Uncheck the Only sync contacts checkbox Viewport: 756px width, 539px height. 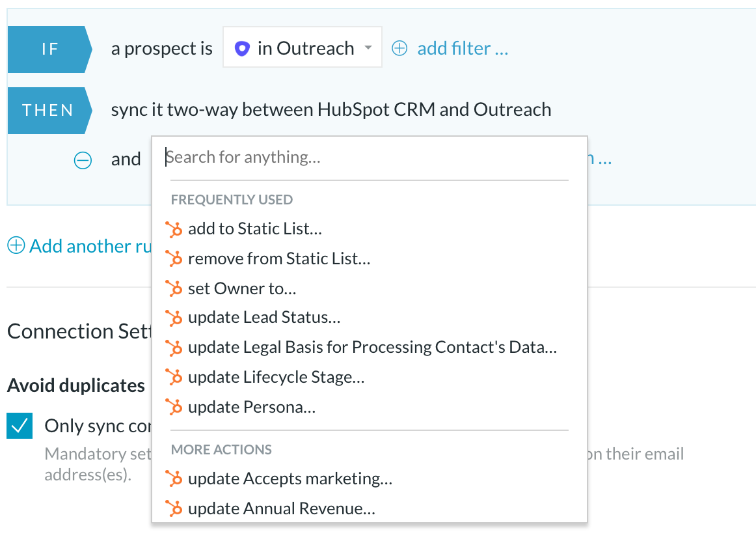point(20,426)
